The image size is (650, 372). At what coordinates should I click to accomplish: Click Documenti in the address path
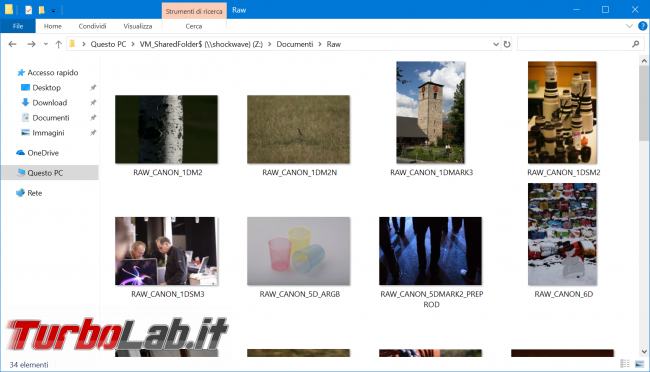[295, 44]
